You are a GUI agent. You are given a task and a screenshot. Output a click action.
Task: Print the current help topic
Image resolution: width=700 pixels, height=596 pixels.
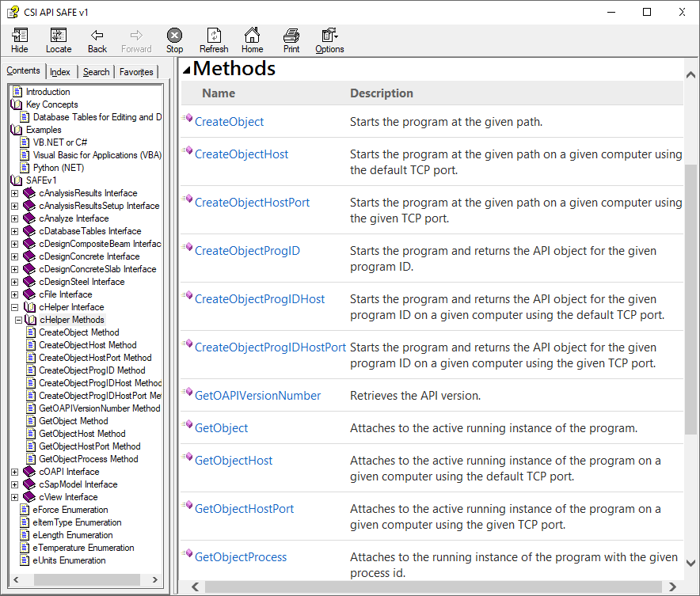coord(291,40)
